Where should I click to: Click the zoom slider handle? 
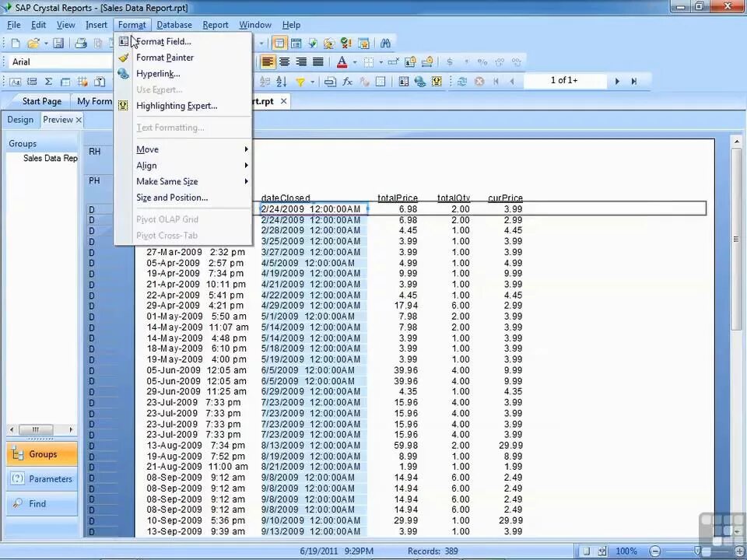tap(697, 551)
